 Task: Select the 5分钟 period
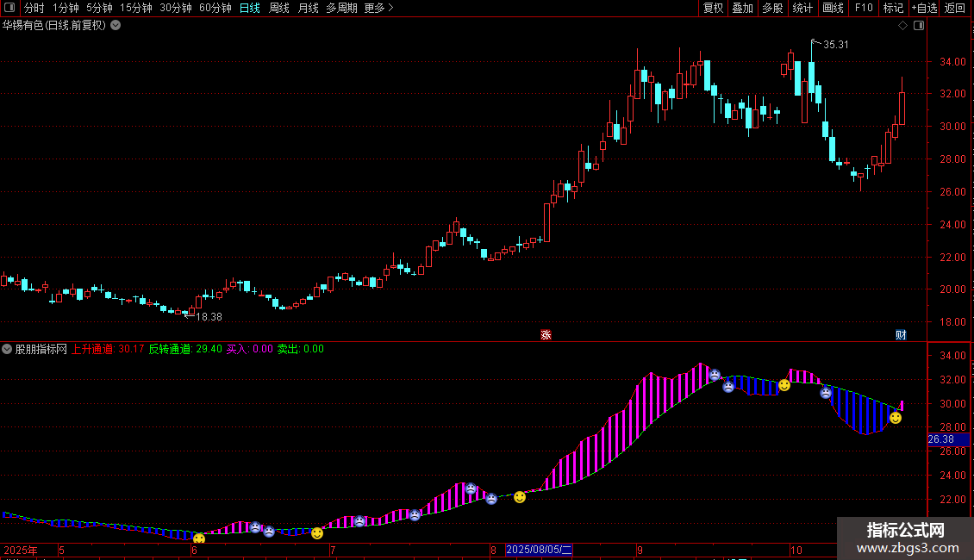point(99,8)
